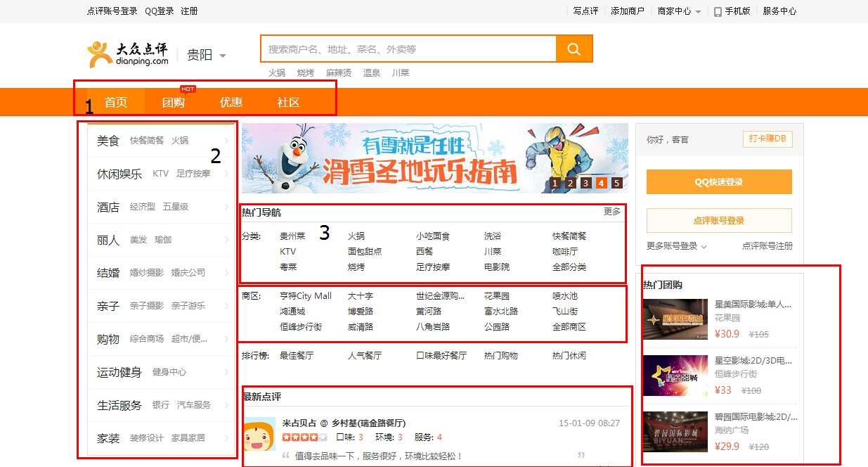
Task: Click hot search keyword 麻辣烫
Action: pos(339,72)
